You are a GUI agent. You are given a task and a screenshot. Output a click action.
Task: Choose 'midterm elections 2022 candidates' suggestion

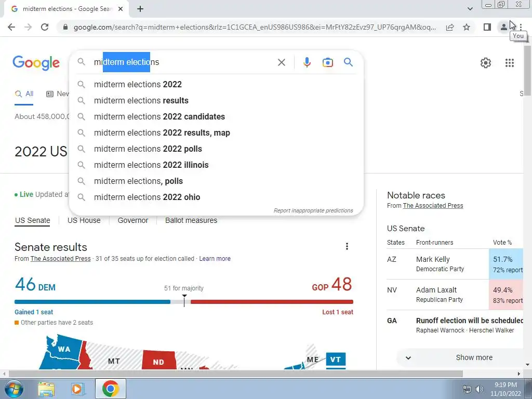click(x=216, y=117)
